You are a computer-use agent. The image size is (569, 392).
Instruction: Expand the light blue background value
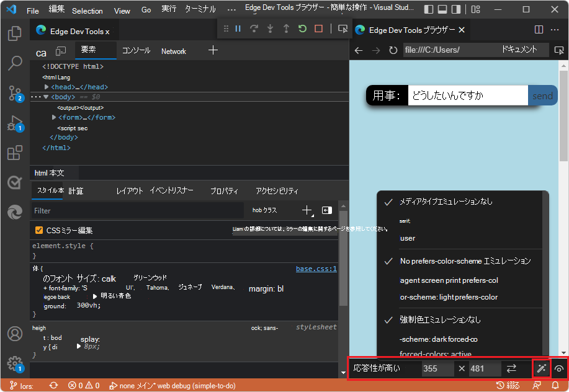(x=95, y=296)
